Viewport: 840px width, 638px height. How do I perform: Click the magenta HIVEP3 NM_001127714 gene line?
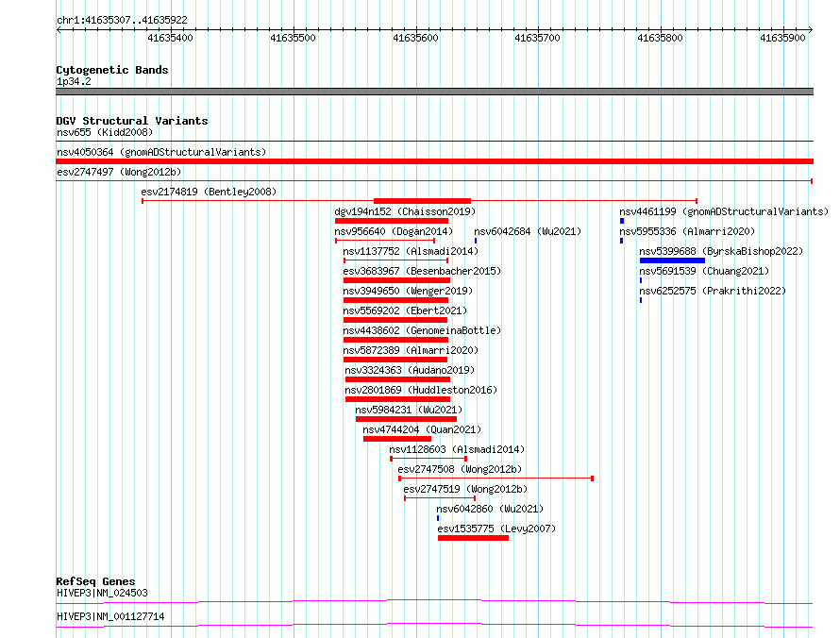434,625
